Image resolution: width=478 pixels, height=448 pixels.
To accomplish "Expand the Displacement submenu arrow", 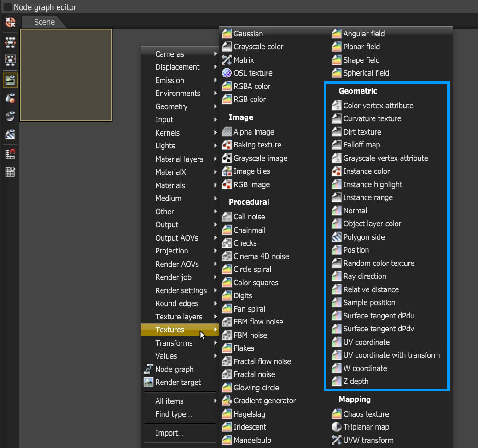I will (216, 67).
